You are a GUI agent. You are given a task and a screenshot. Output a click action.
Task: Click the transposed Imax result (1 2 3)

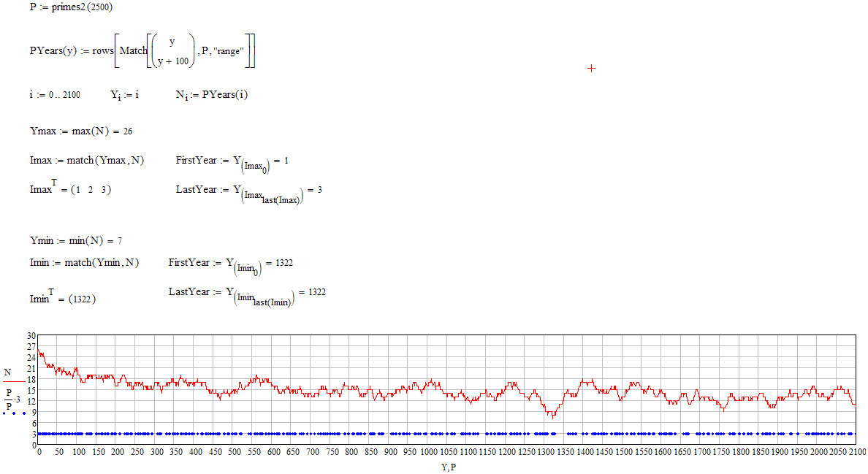point(70,188)
